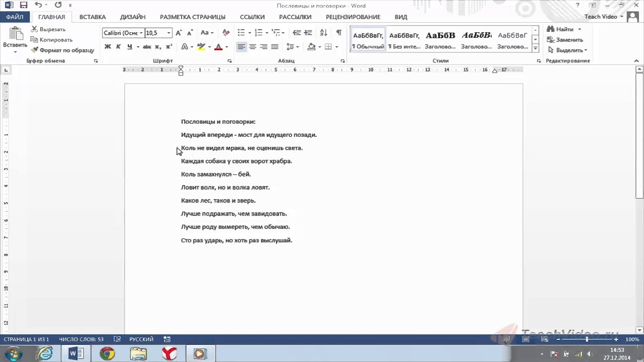Image resolution: width=644 pixels, height=362 pixels.
Task: Open the font name Calibri combo box
Action: [123, 33]
